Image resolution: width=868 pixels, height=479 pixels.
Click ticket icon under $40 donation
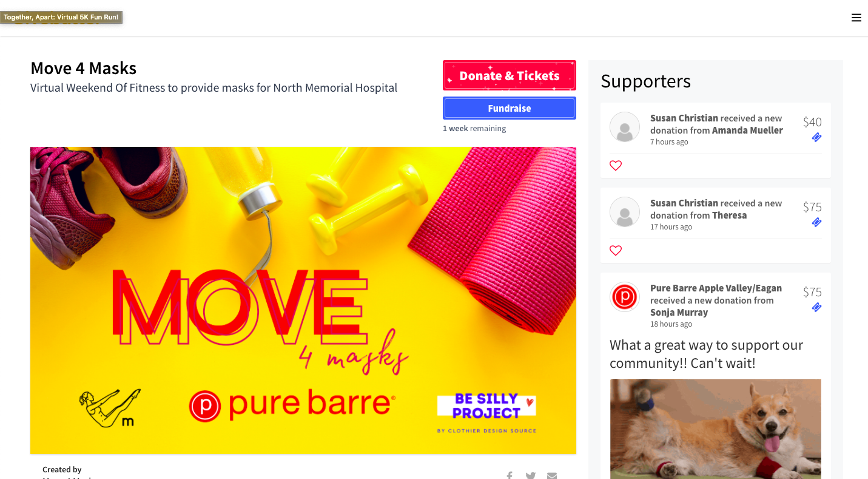tap(816, 137)
